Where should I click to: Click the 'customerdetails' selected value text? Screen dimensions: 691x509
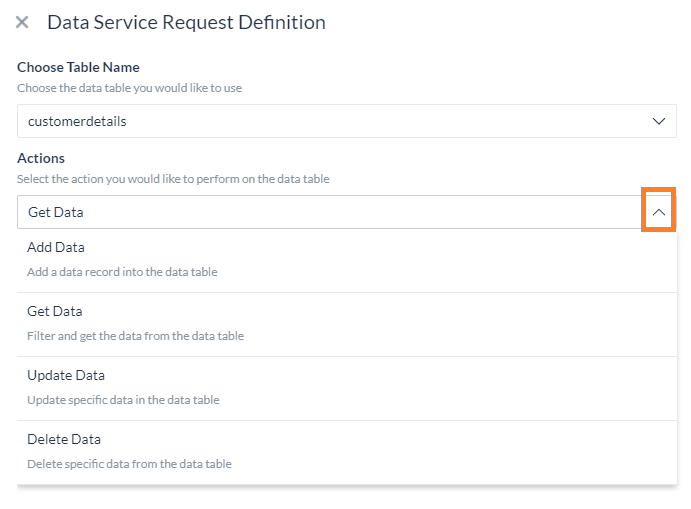pyautogui.click(x=77, y=121)
